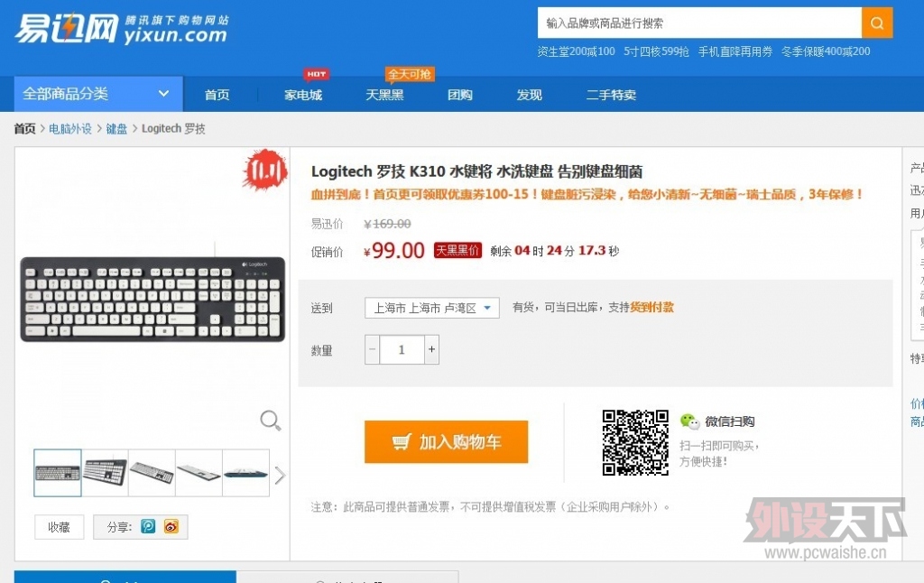Open 天黑黑 navigation tab

click(x=384, y=95)
